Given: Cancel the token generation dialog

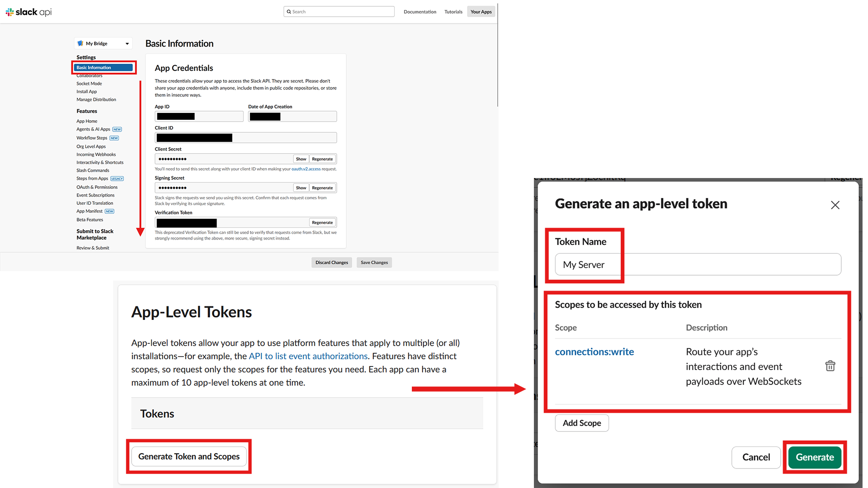Looking at the screenshot, I should (756, 457).
